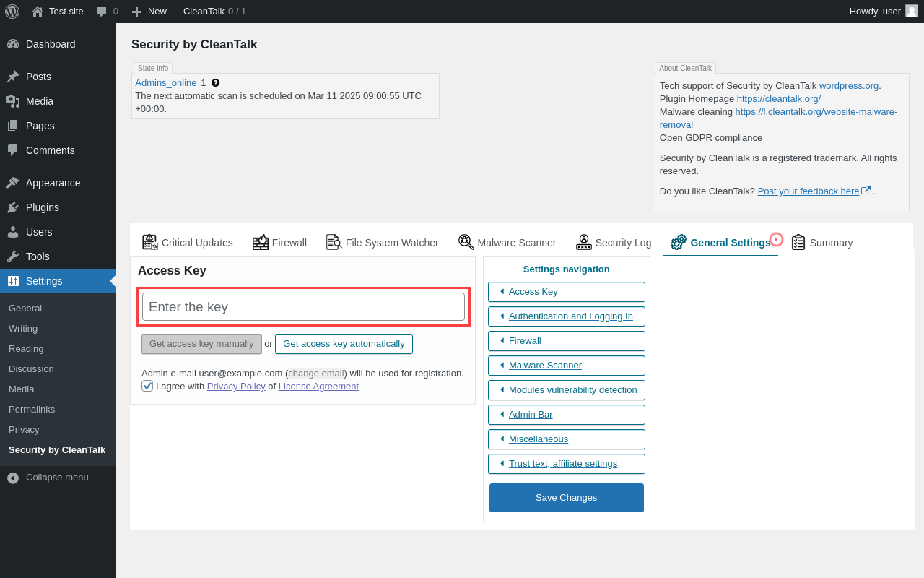Click the General Settings gears icon

[679, 242]
